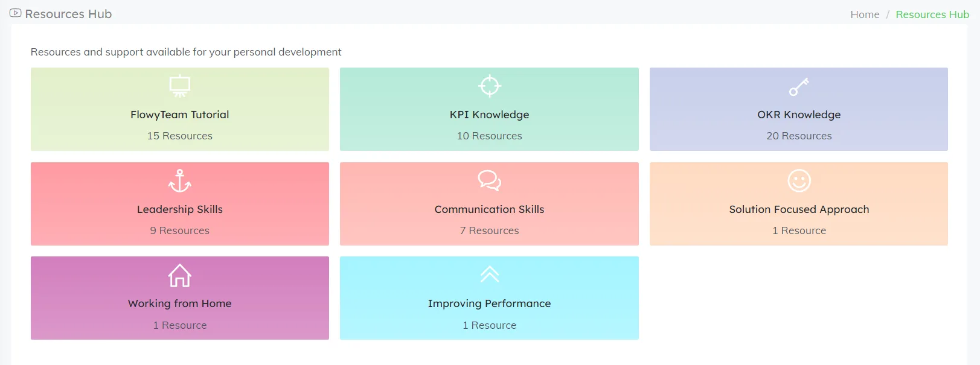The image size is (980, 365).
Task: Click the crosshair target icon in KPI Knowledge
Action: (490, 86)
